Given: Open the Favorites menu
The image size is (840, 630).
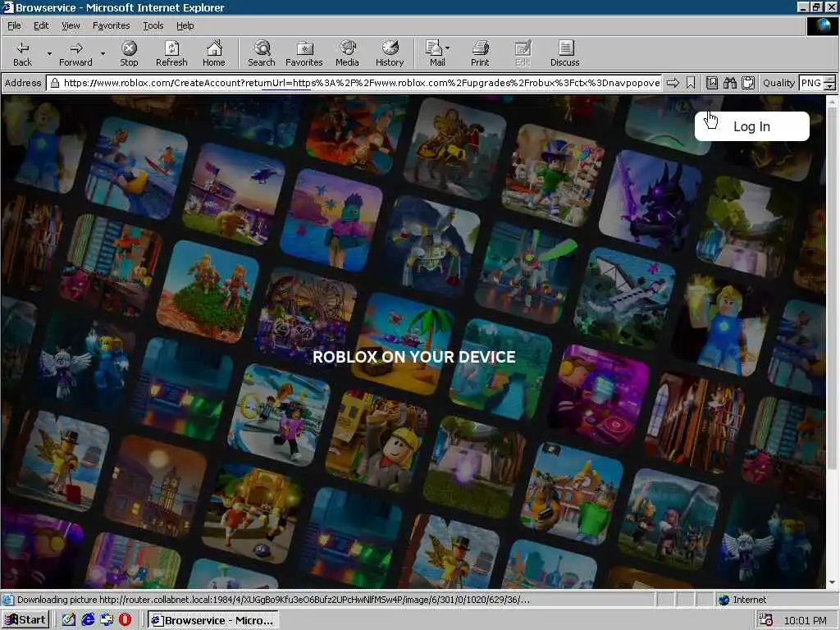Looking at the screenshot, I should (x=111, y=25).
